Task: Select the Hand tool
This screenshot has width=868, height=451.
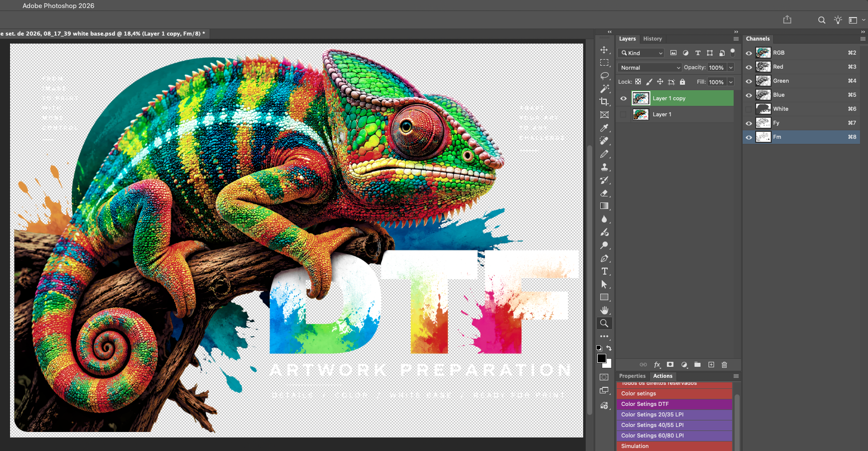Action: [x=604, y=310]
